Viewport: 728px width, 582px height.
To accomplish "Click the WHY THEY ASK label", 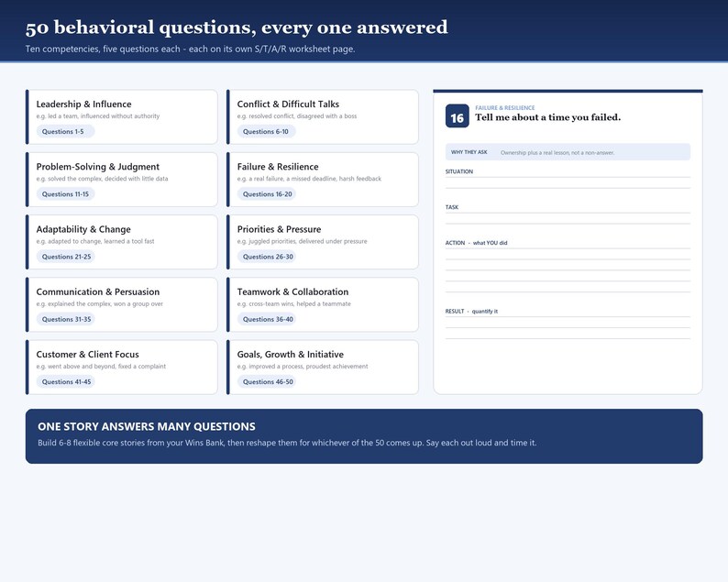I will click(469, 152).
